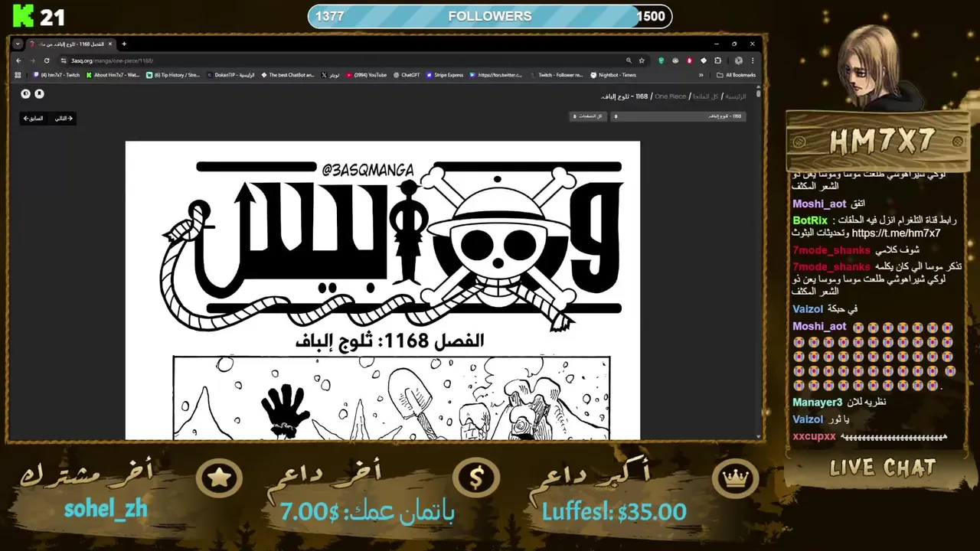
Task: Click the HM7X7 wooden sign banner
Action: 879,141
